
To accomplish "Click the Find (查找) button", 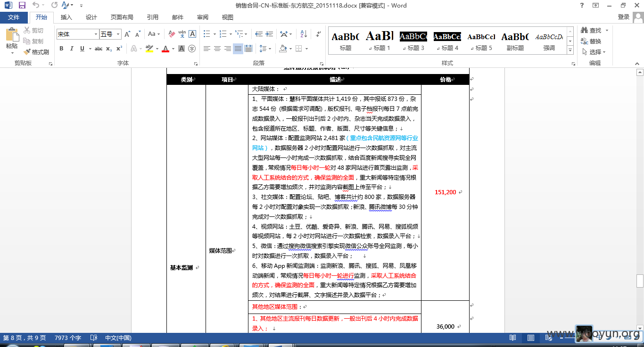I will click(591, 31).
